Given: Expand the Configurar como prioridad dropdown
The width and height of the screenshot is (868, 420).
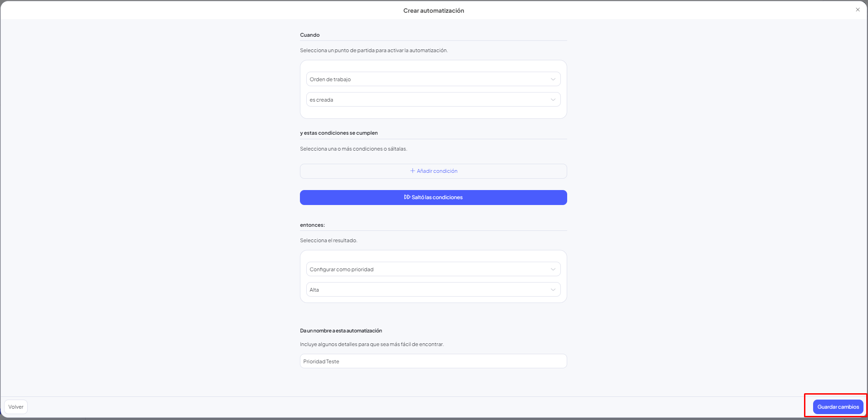Looking at the screenshot, I should coord(433,269).
